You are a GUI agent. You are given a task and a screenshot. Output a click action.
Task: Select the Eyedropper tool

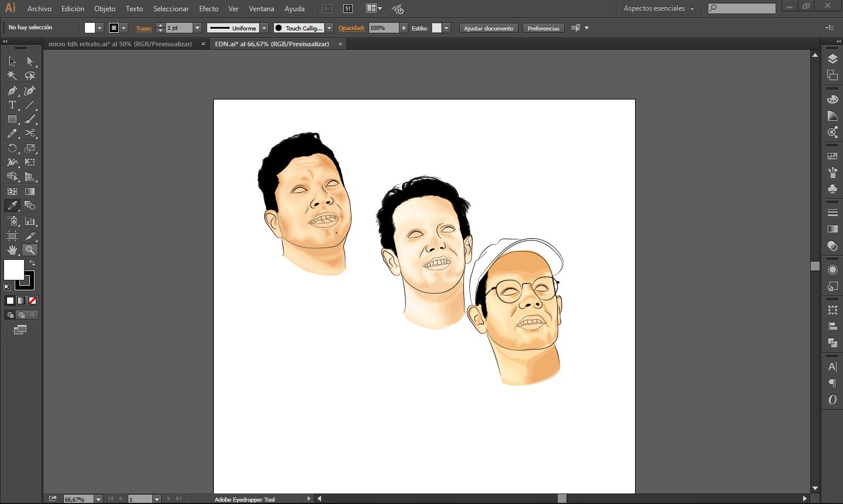point(12,205)
